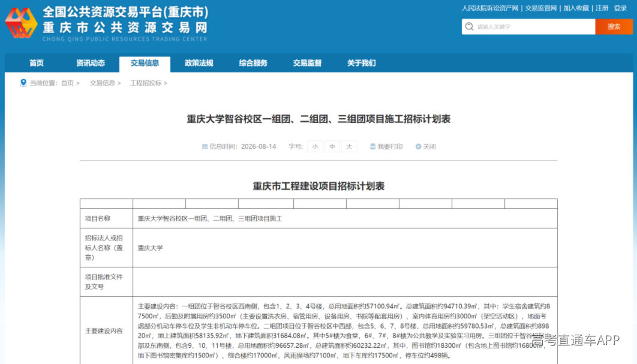Open the 人民法院诉讼资产网 link
This screenshot has width=637, height=364.
[490, 8]
